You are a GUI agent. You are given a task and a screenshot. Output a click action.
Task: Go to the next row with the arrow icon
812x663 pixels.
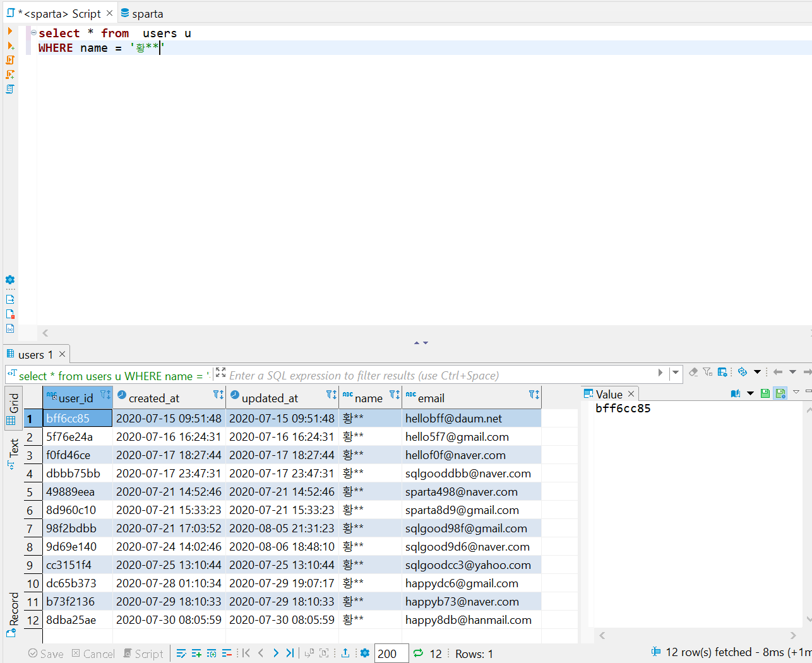pos(276,654)
